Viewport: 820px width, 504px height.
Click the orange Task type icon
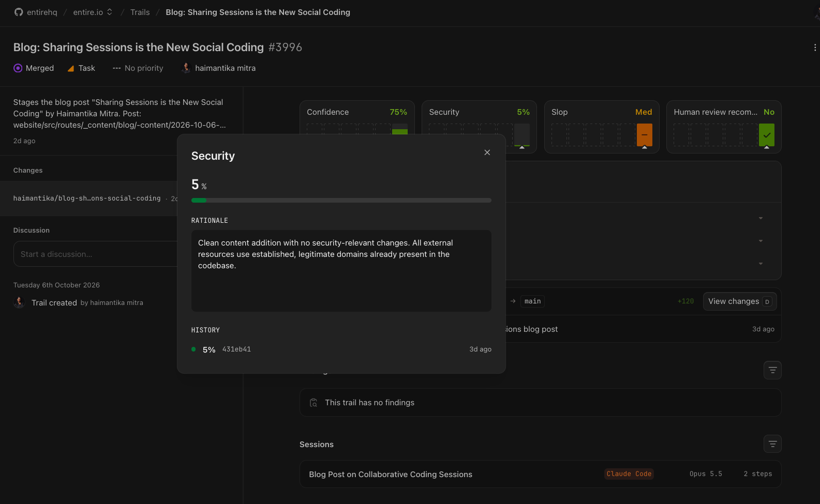click(x=71, y=68)
